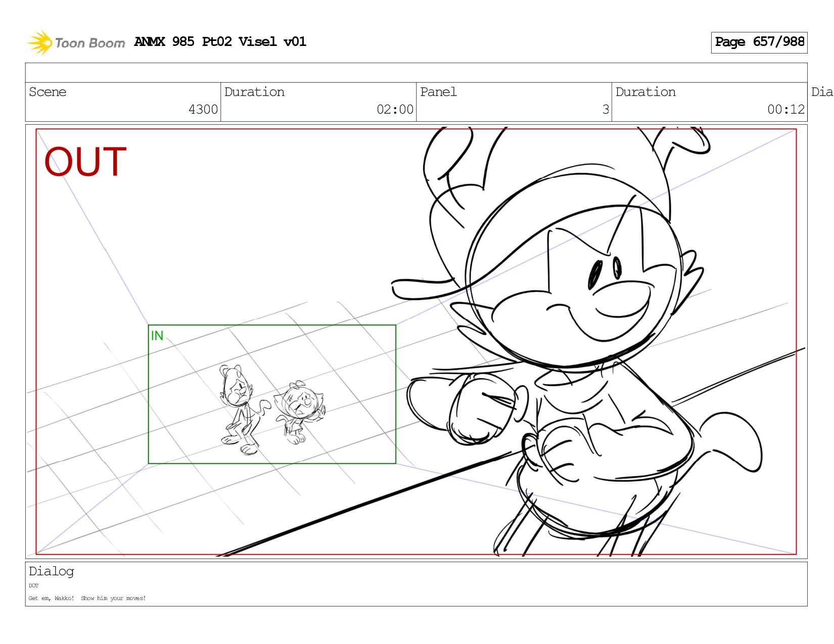
Task: Click dialog line 'Get em, Wakko!'
Action: point(51,599)
